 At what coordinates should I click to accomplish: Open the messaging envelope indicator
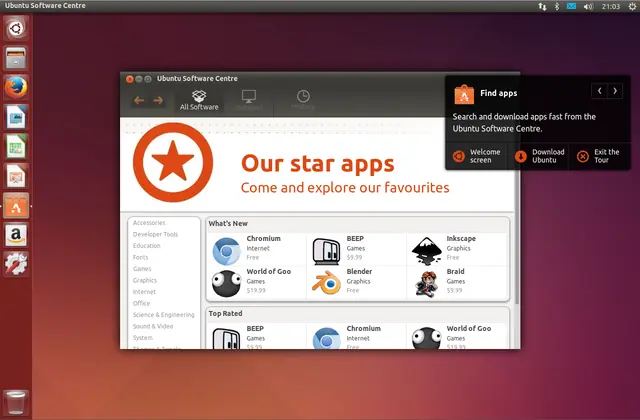571,6
